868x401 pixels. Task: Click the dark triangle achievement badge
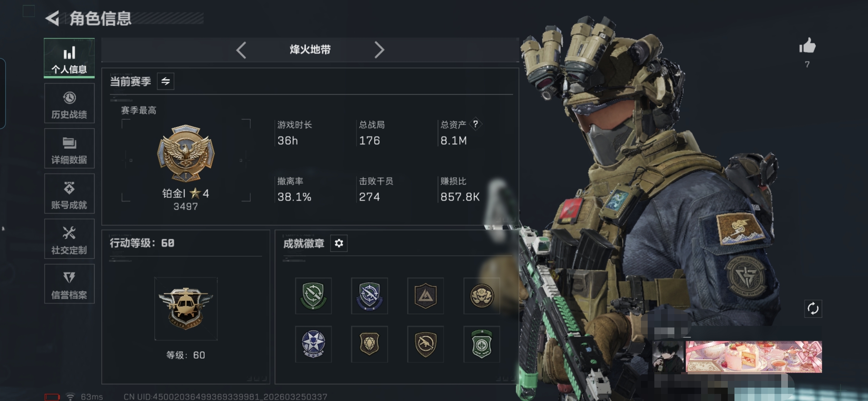pos(425,296)
